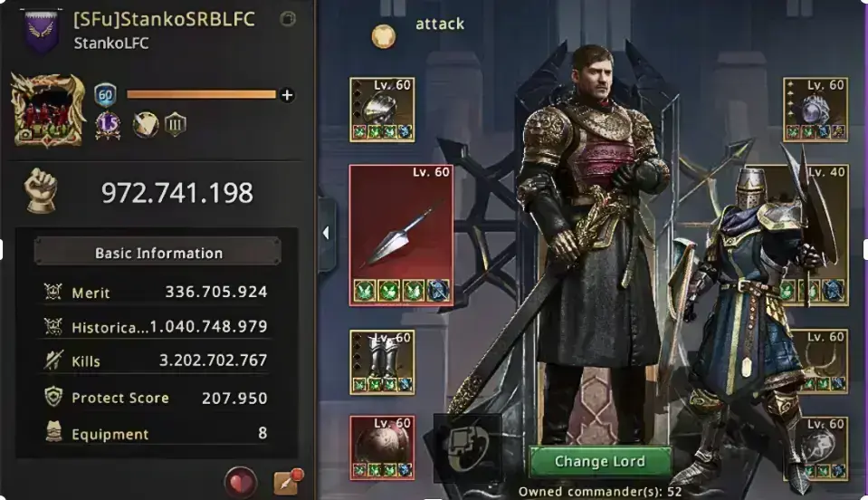
Task: Click the roman numeral III rank badge
Action: click(175, 124)
